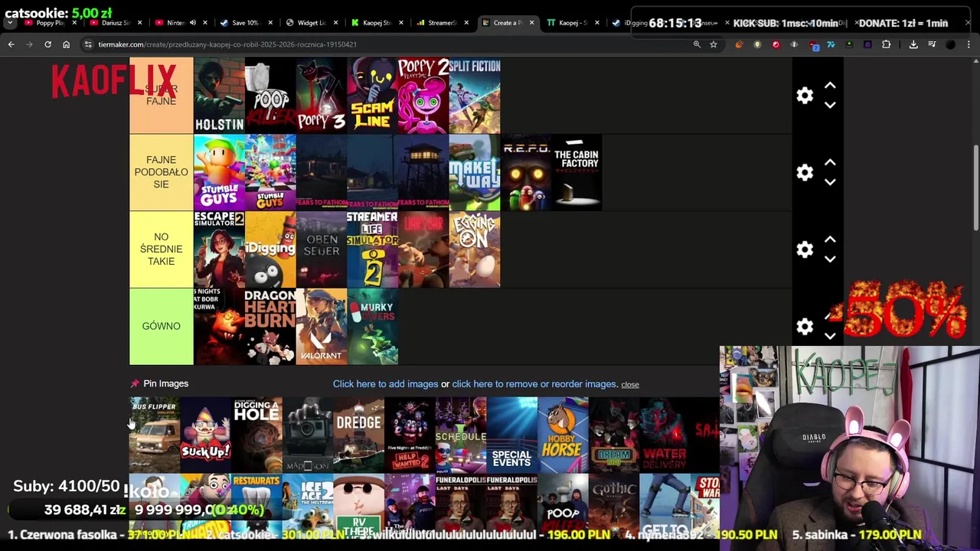
Task: Close the Poppy Play tab
Action: point(73,23)
